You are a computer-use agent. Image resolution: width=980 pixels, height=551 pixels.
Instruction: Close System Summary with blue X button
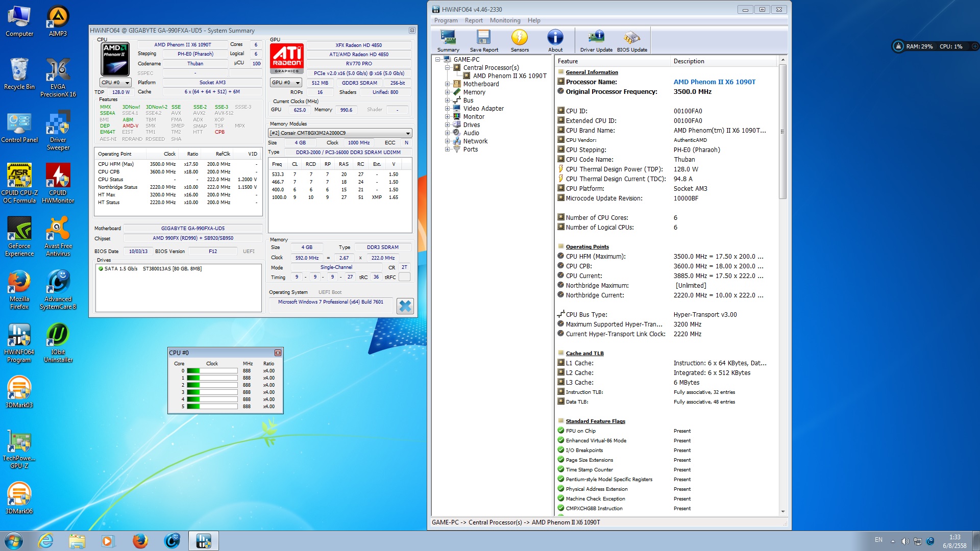[x=405, y=306]
